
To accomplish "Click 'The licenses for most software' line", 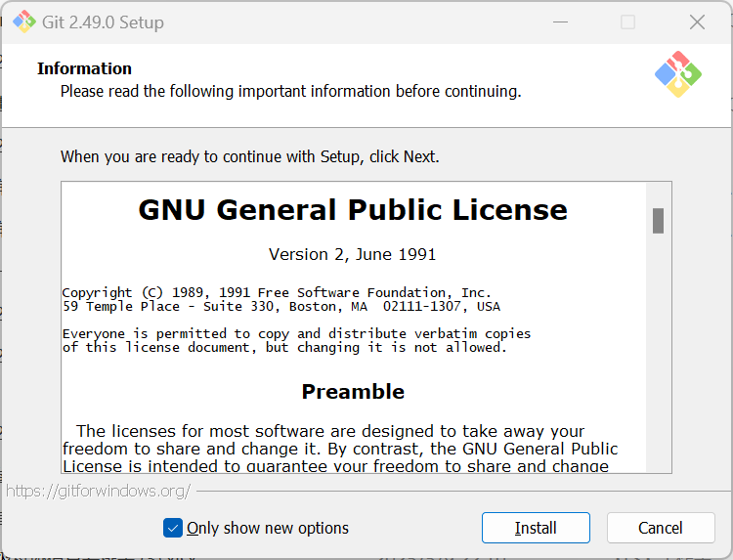I will pyautogui.click(x=330, y=431).
